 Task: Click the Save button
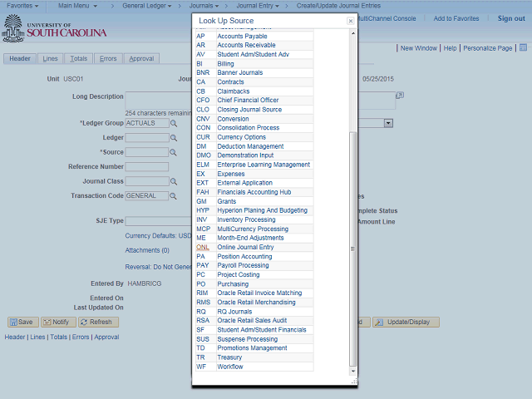click(x=23, y=322)
